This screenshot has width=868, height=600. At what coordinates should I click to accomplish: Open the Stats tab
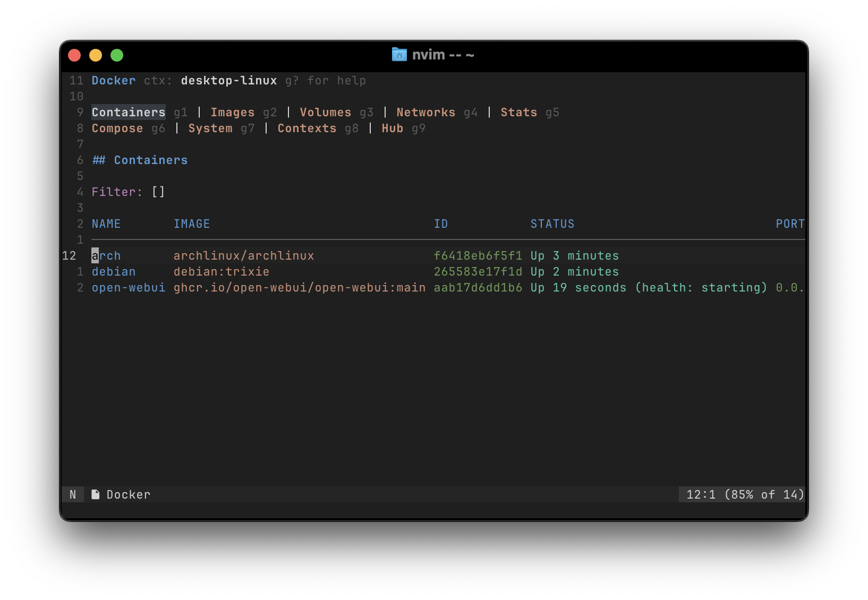pyautogui.click(x=518, y=112)
